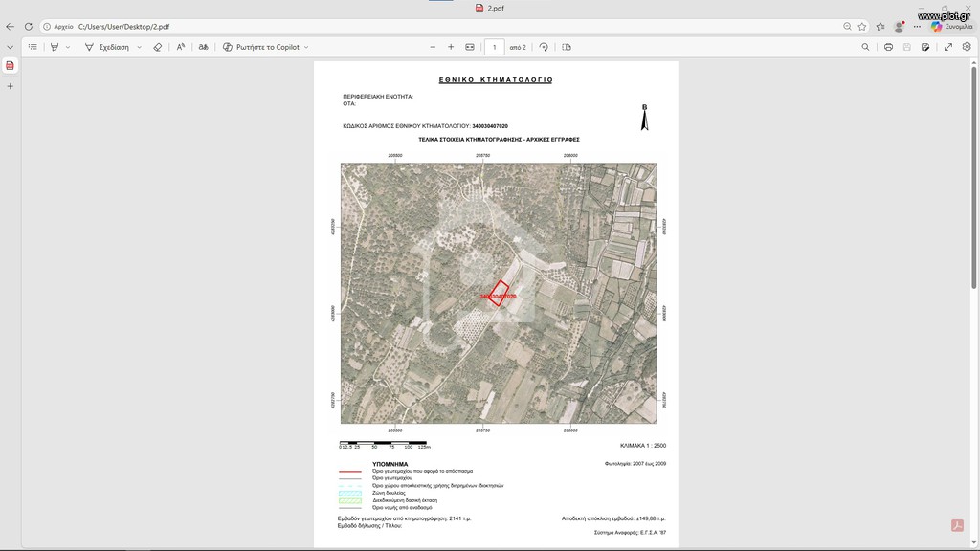Toggle fit to page width

point(469,47)
